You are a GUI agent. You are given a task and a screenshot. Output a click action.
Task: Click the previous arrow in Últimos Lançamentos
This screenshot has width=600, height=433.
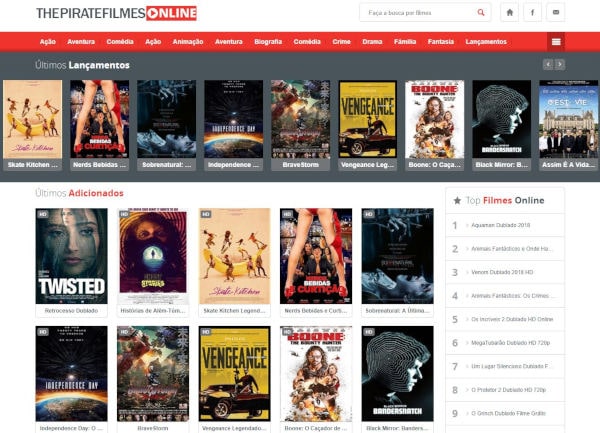point(548,64)
